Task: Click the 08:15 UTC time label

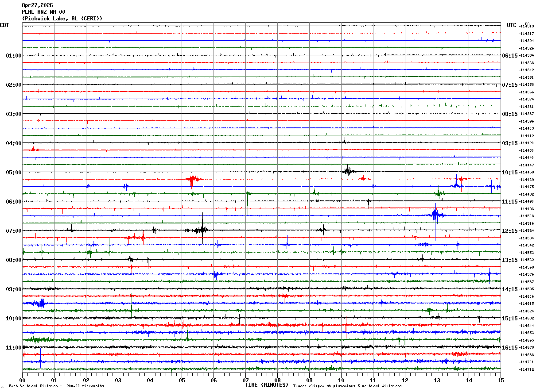Action: pyautogui.click(x=509, y=114)
